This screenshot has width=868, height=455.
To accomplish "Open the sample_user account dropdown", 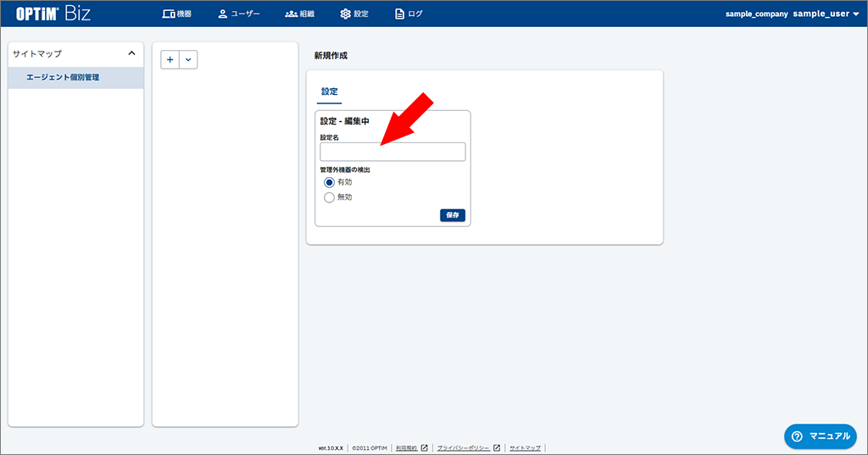I will [826, 14].
